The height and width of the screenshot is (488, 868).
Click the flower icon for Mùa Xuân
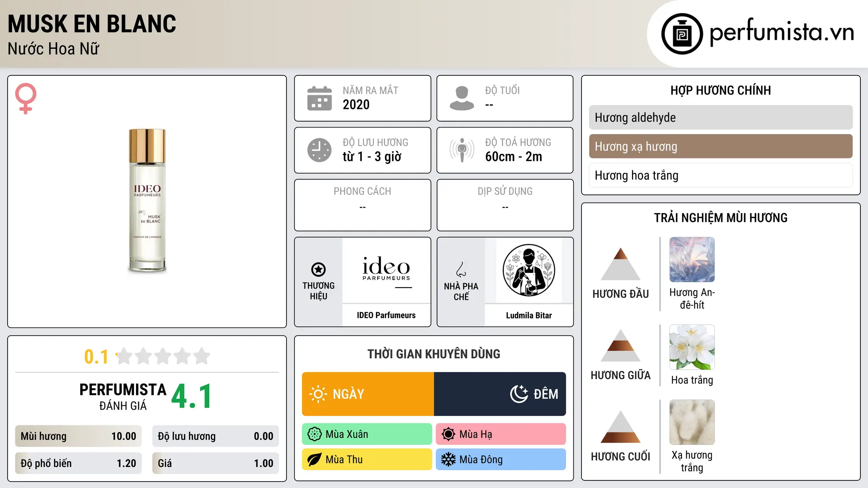pos(314,434)
